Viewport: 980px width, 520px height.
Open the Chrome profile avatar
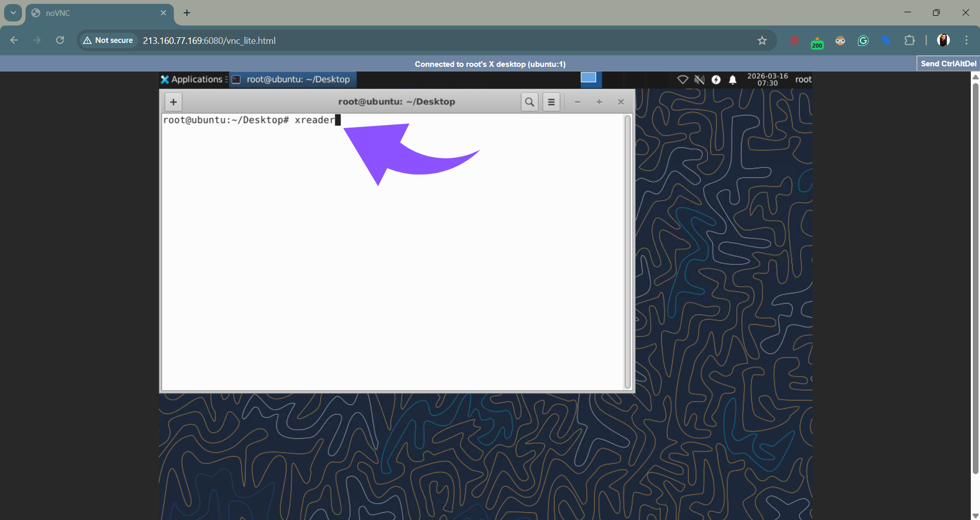[944, 40]
